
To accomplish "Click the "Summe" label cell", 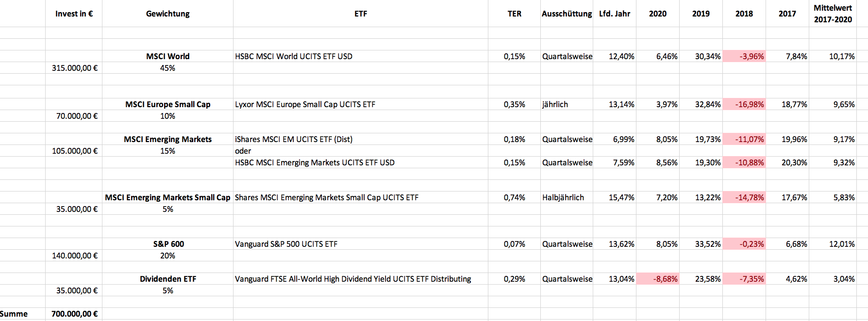I will pos(14,314).
